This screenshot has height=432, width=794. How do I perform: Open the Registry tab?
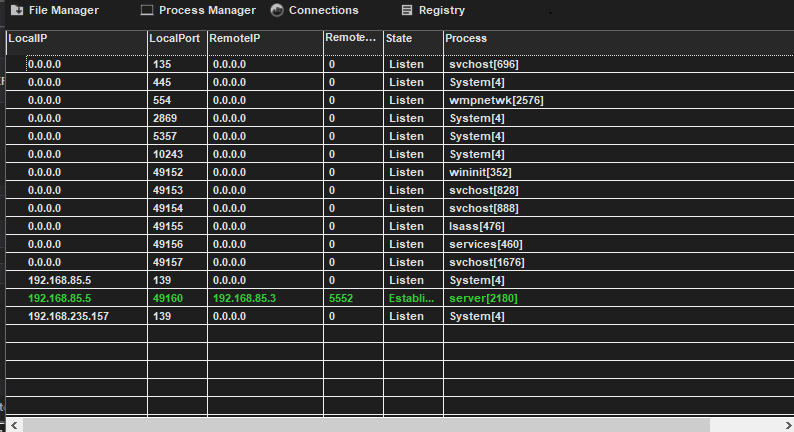coord(441,10)
